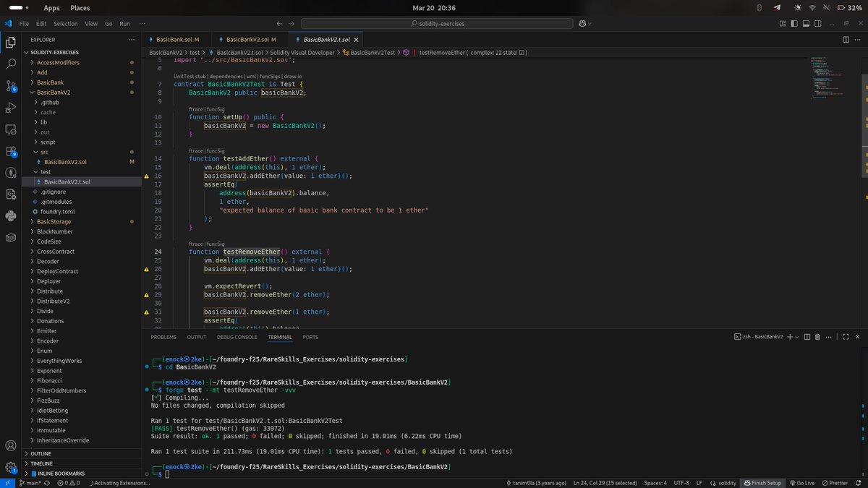
Task: Collapse the BasicBankV2 folder
Action: (x=82, y=93)
